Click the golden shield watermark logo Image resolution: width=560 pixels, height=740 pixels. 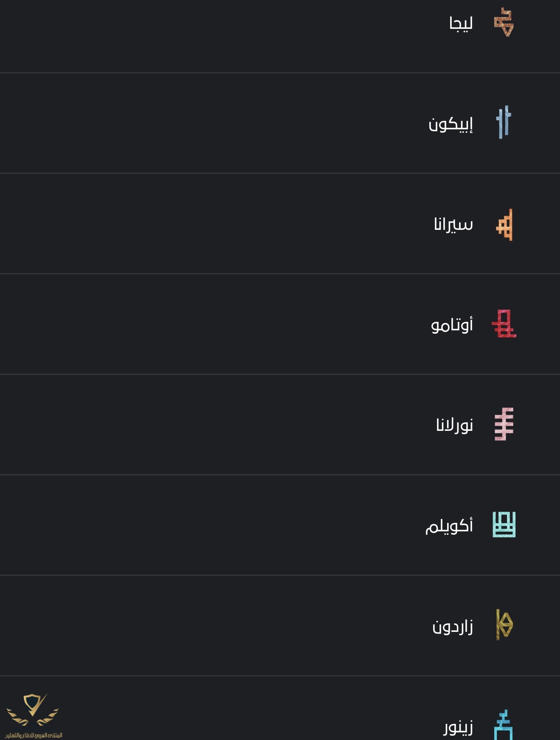tap(33, 709)
